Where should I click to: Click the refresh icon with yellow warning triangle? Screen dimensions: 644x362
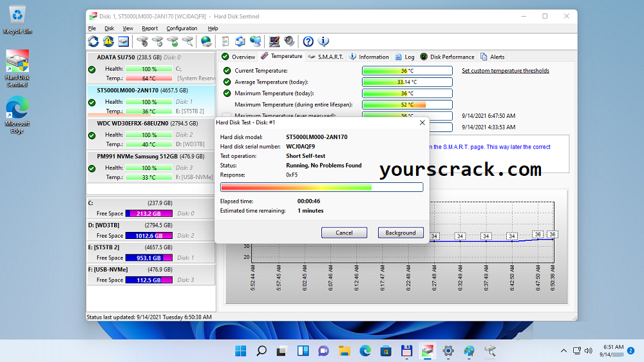coord(108,41)
